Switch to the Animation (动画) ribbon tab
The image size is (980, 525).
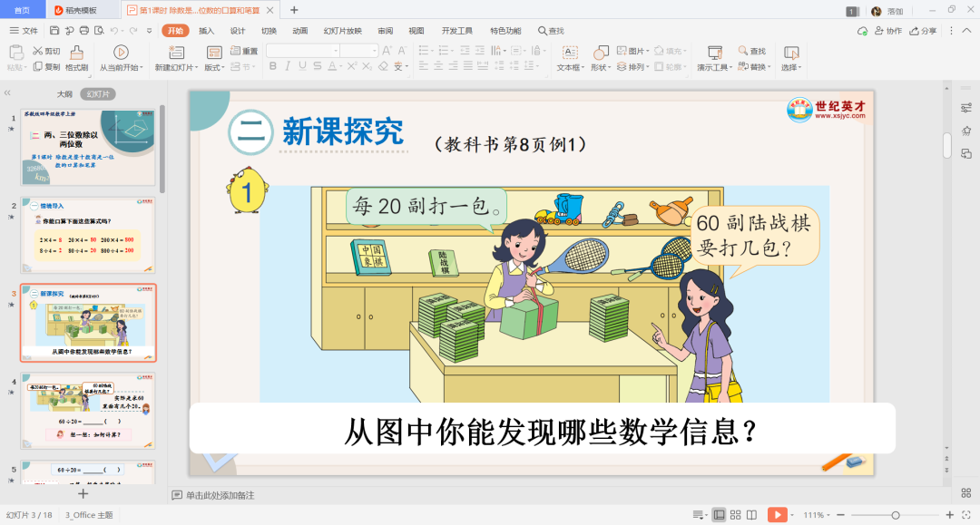300,31
